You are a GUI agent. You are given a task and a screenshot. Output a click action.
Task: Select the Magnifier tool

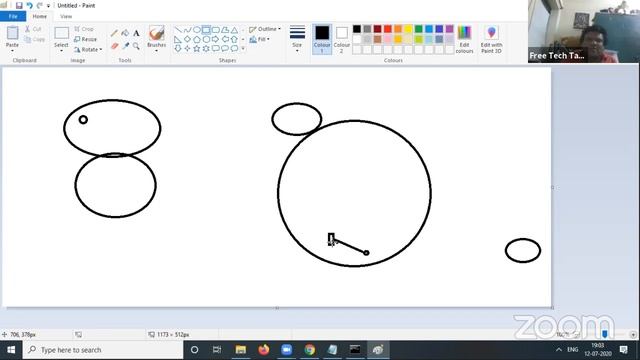(x=136, y=46)
